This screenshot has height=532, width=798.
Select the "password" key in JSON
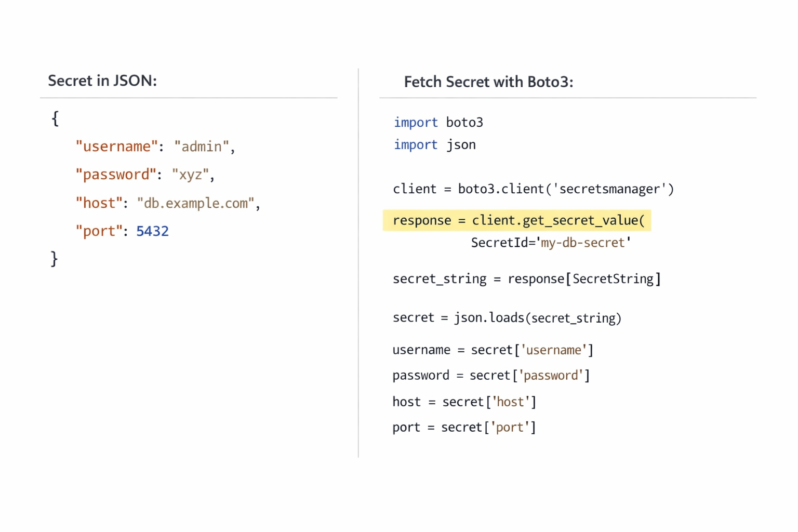(x=115, y=175)
